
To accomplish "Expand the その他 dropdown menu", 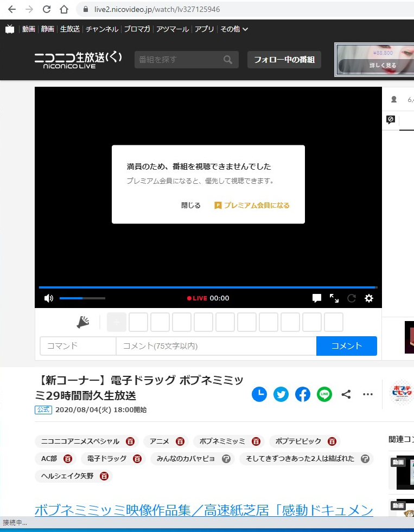I will tap(234, 29).
